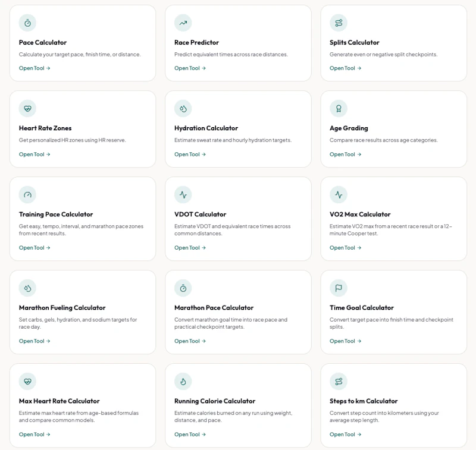The width and height of the screenshot is (476, 450).
Task: Click 'Estimate calories burned on any run' description
Action: click(233, 417)
